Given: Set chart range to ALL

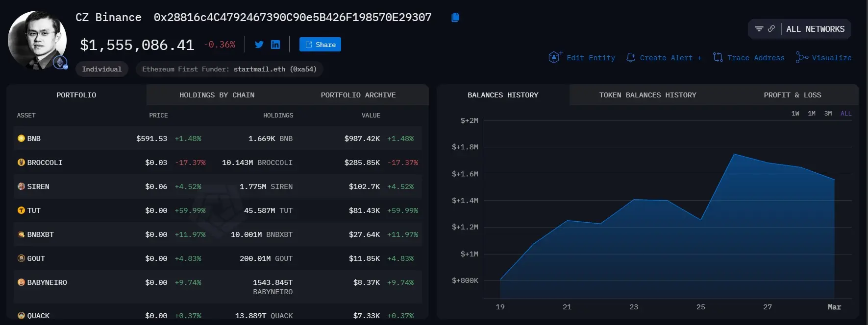Looking at the screenshot, I should [x=846, y=114].
